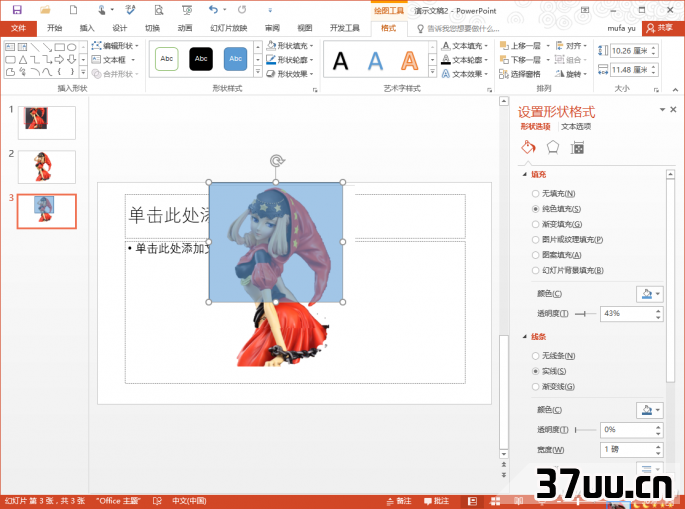Switch to normal view in status bar

[472, 501]
